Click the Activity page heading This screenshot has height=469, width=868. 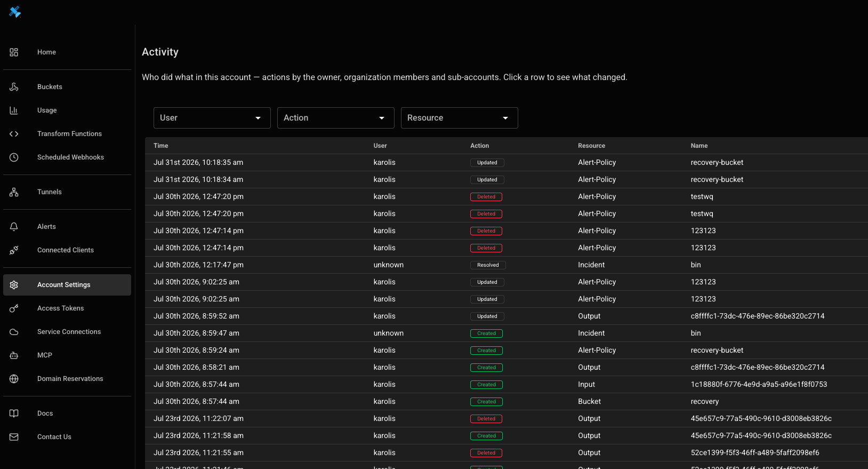160,52
